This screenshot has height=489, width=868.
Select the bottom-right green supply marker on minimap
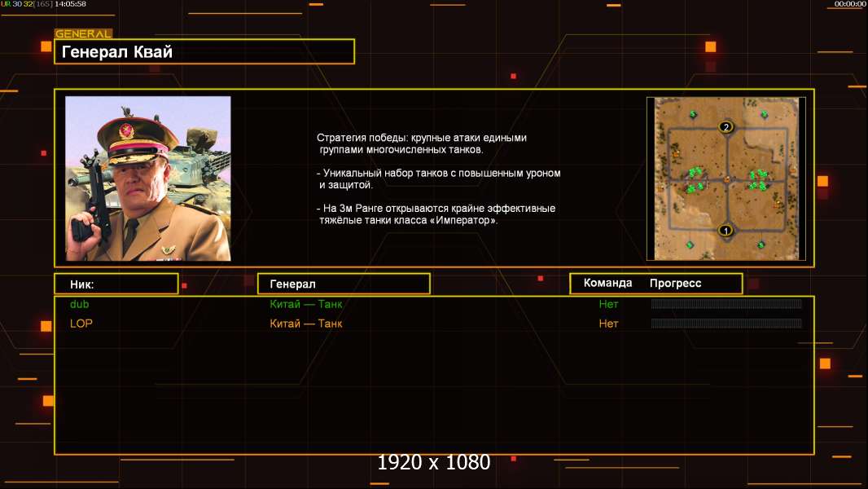(x=761, y=244)
